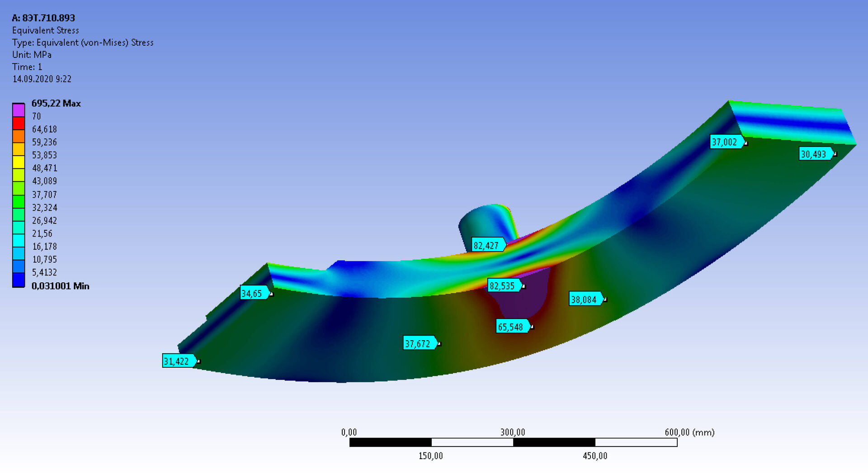This screenshot has height=475, width=868.
Task: Select the 38,084 probe label
Action: tap(586, 299)
